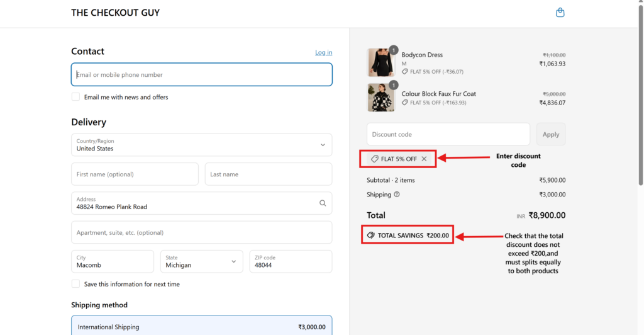Click the ₹1,063.93 discounted price
This screenshot has width=644, height=335.
pos(552,64)
